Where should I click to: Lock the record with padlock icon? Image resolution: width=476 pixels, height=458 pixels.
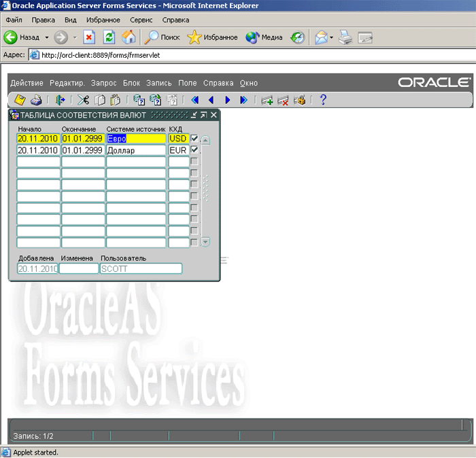click(x=299, y=100)
